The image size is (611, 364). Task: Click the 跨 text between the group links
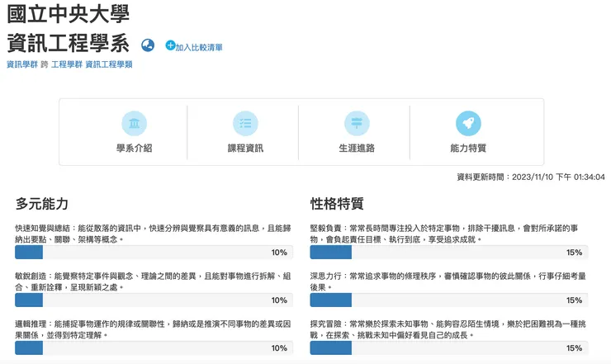[x=45, y=64]
